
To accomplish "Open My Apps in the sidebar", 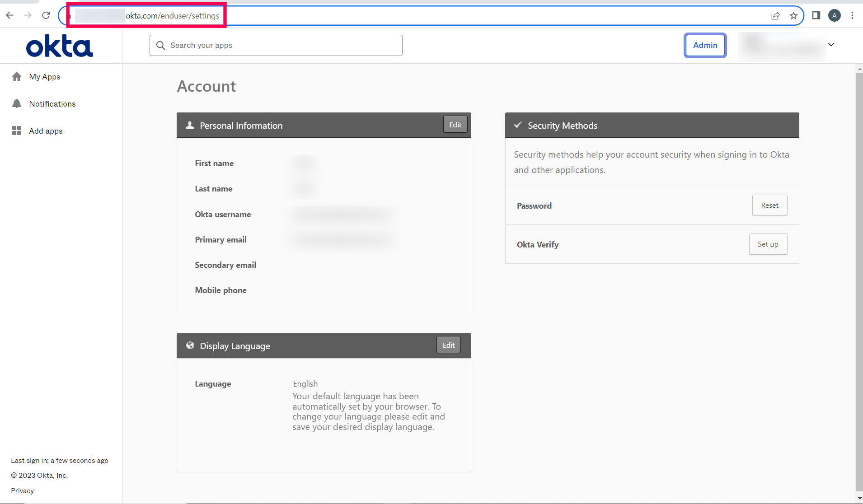I will [45, 77].
